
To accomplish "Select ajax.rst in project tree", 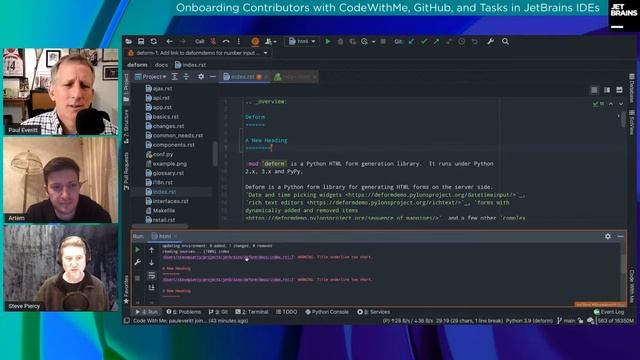I will pos(159,89).
